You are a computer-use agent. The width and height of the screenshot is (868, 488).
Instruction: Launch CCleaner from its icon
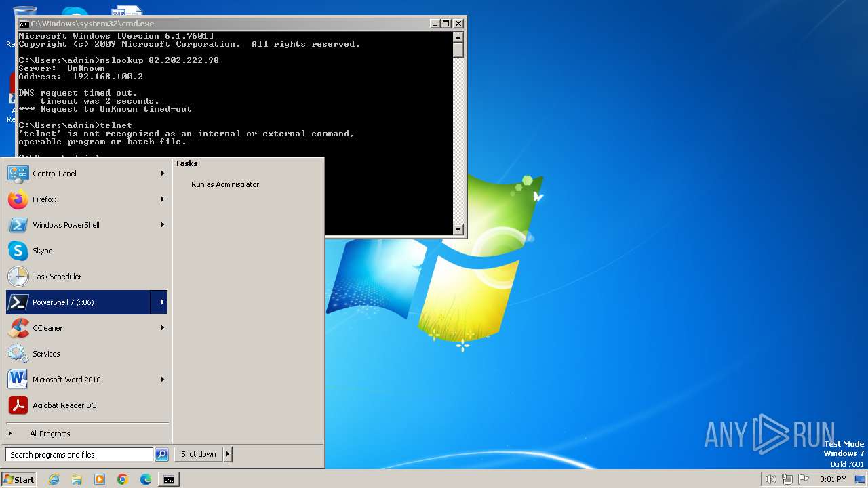click(x=18, y=328)
